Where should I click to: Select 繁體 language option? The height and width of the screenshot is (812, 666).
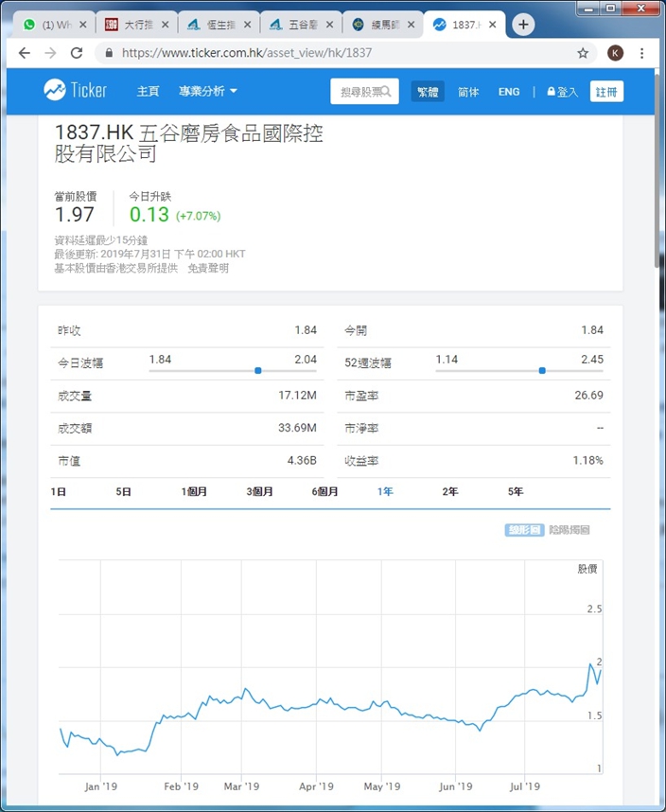[x=428, y=92]
